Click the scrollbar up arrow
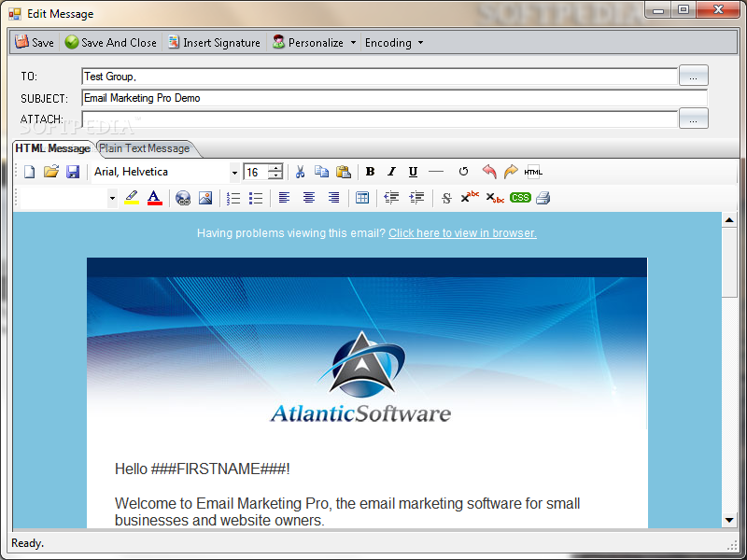Viewport: 747px width, 560px height. click(729, 220)
